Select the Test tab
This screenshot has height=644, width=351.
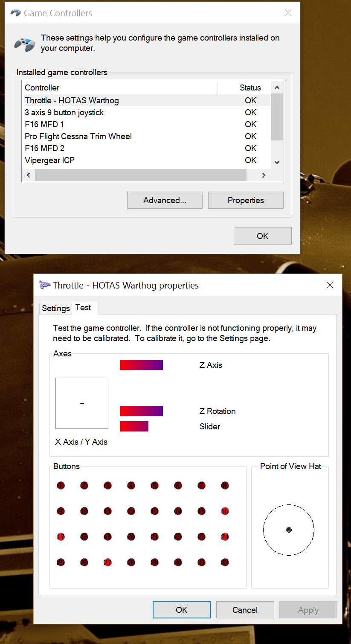(83, 307)
